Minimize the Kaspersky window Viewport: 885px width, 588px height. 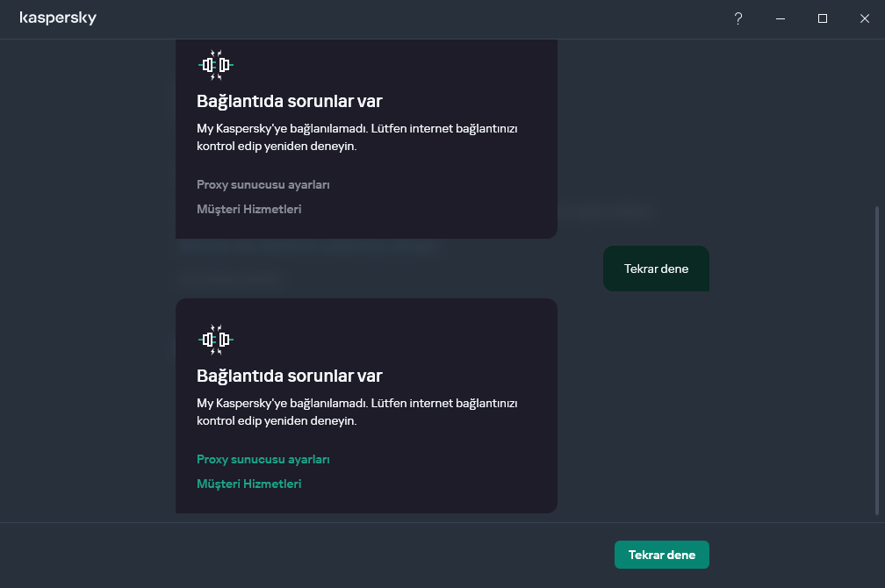click(x=781, y=18)
